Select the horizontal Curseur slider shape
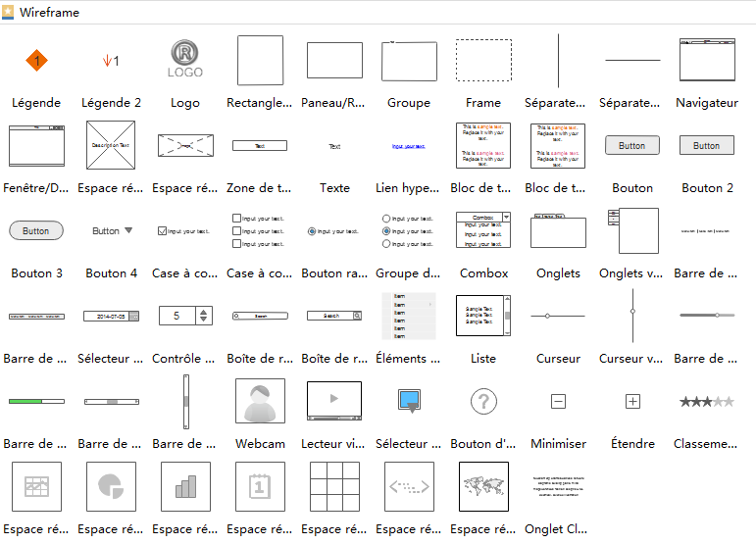This screenshot has width=756, height=544. pyautogui.click(x=558, y=316)
